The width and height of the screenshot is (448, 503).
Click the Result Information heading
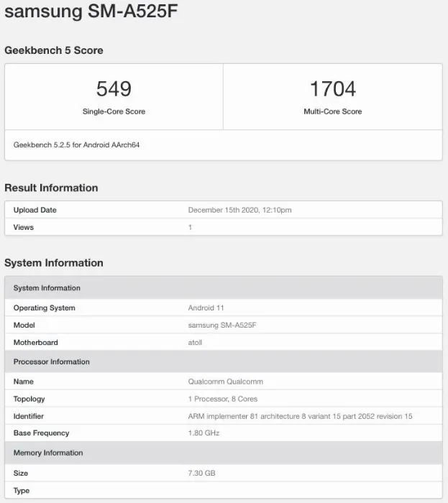coord(51,188)
